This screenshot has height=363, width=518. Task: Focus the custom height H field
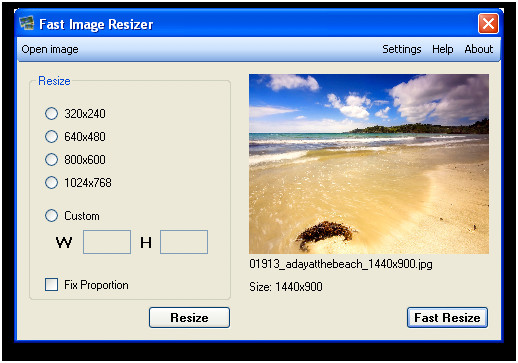(184, 242)
